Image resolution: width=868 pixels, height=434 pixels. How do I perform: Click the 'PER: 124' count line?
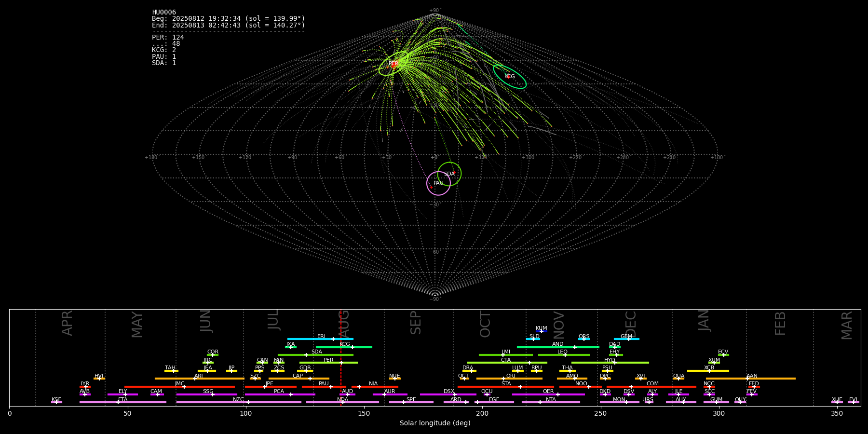click(168, 38)
